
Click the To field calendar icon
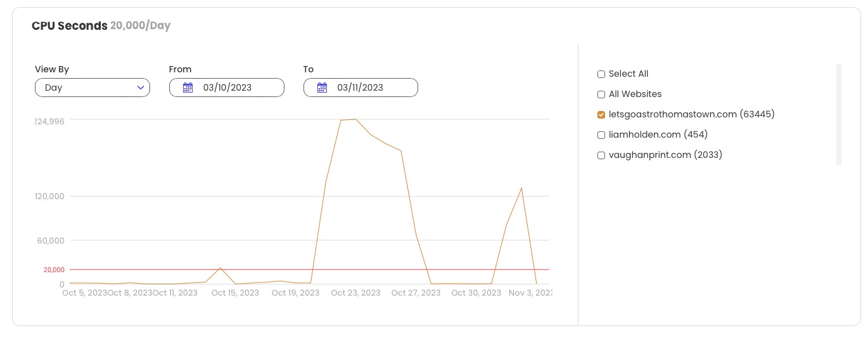(x=322, y=88)
